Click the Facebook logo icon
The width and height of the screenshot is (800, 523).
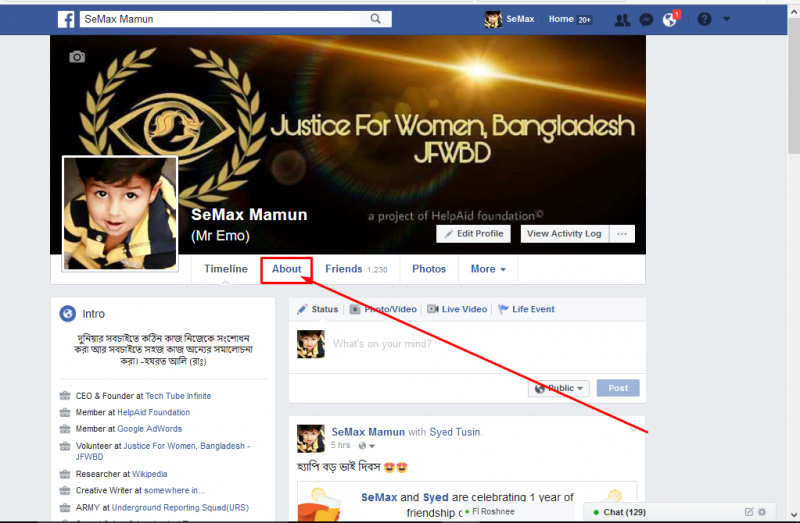coord(66,19)
